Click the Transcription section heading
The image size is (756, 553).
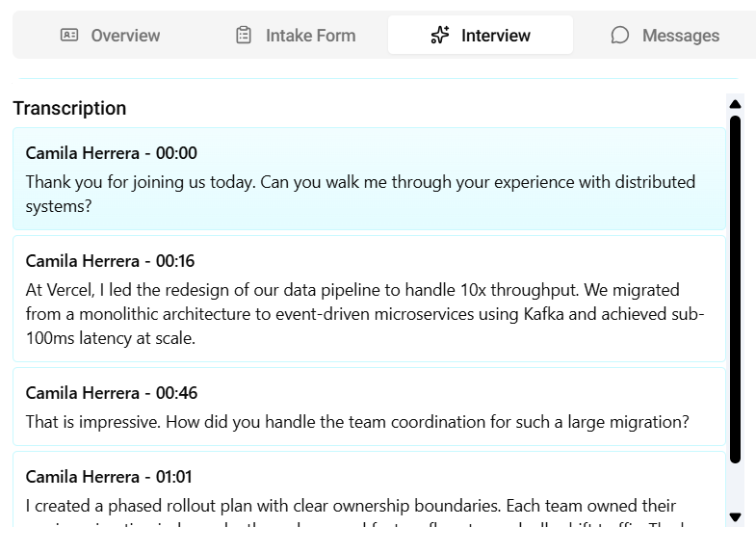click(69, 108)
